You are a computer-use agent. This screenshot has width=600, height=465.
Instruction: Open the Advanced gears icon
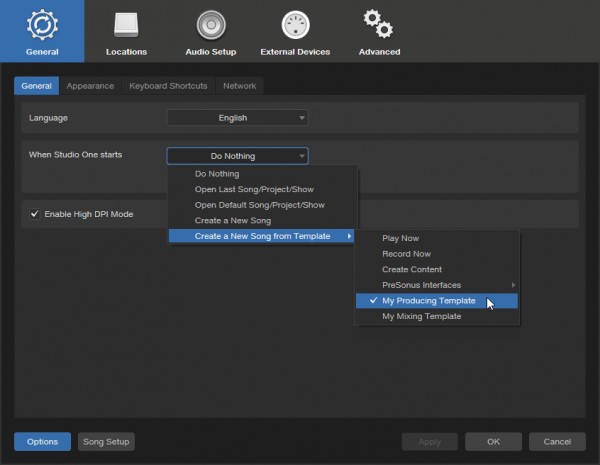pyautogui.click(x=378, y=25)
